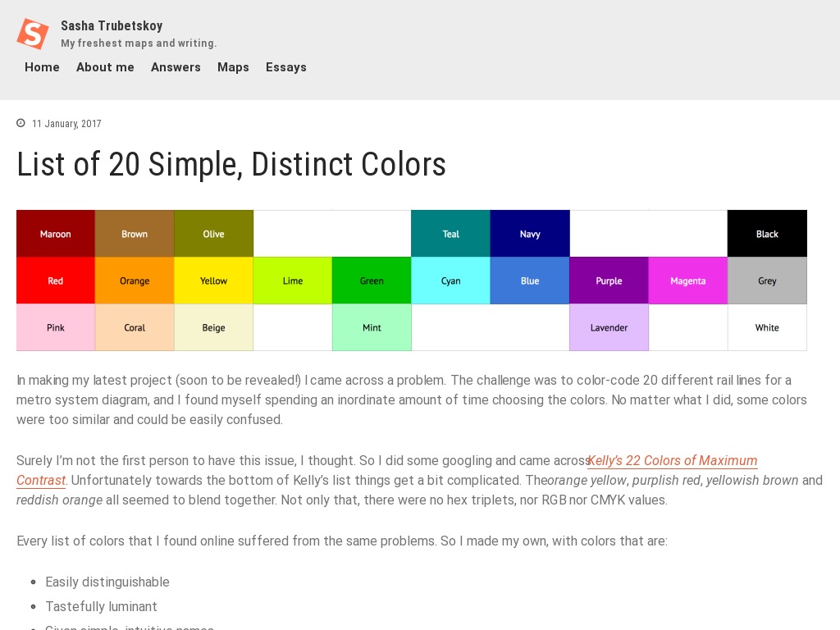Select the Coral color swatch
Viewport: 840px width, 630px height.
pyautogui.click(x=135, y=327)
